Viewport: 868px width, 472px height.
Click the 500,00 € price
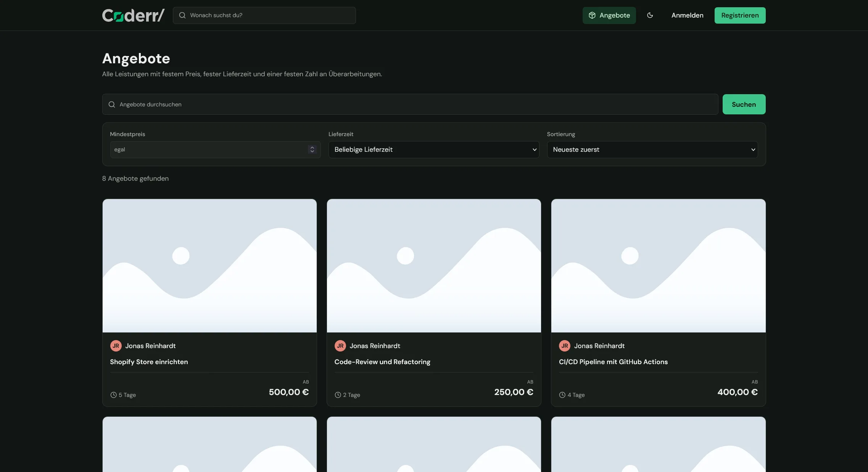[x=289, y=392]
